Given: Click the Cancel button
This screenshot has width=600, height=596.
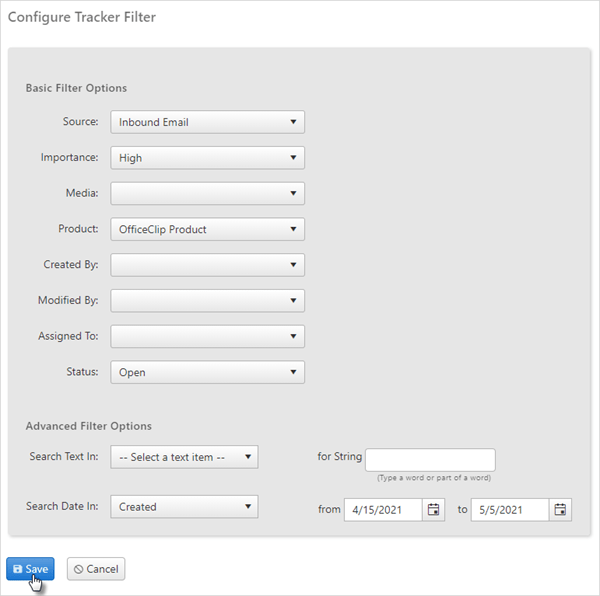Looking at the screenshot, I should 96,569.
